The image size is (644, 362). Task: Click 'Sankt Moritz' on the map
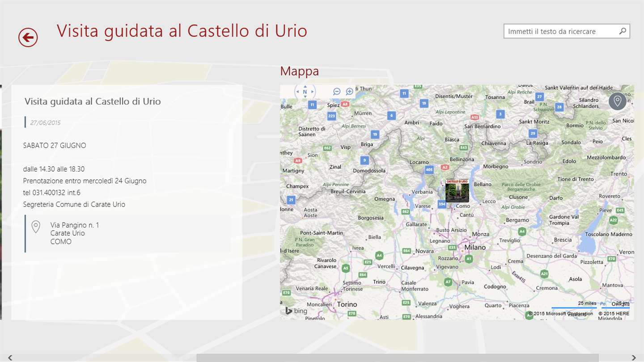(x=534, y=122)
